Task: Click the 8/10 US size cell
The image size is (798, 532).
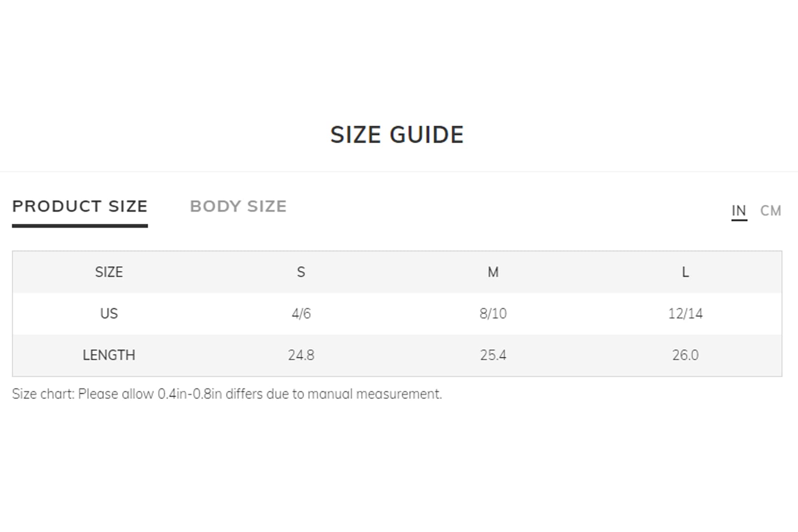Action: point(493,313)
